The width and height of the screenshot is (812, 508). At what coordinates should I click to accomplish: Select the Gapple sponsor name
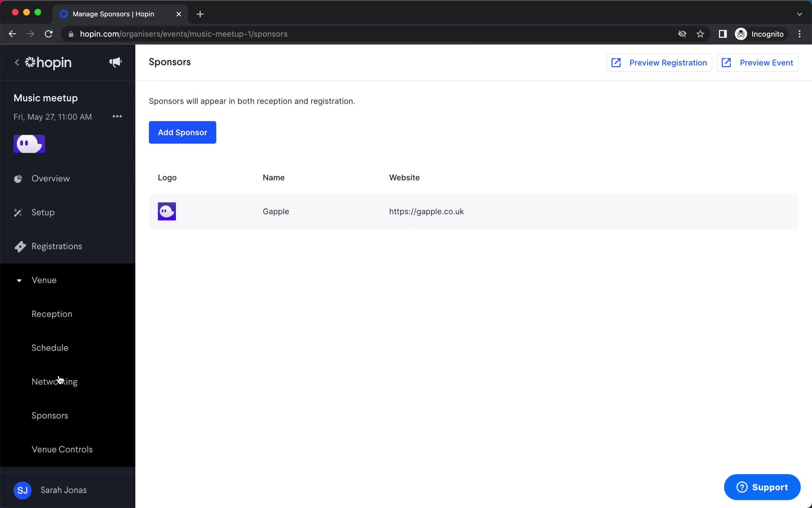click(276, 211)
